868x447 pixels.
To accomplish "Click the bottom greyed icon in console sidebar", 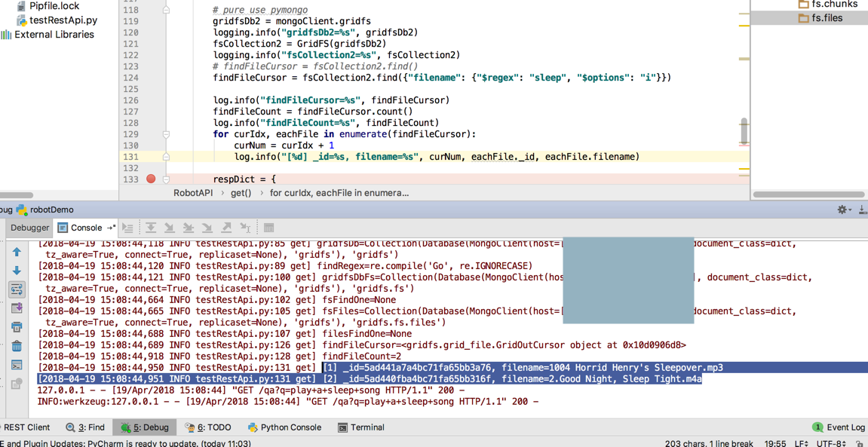I will click(17, 383).
